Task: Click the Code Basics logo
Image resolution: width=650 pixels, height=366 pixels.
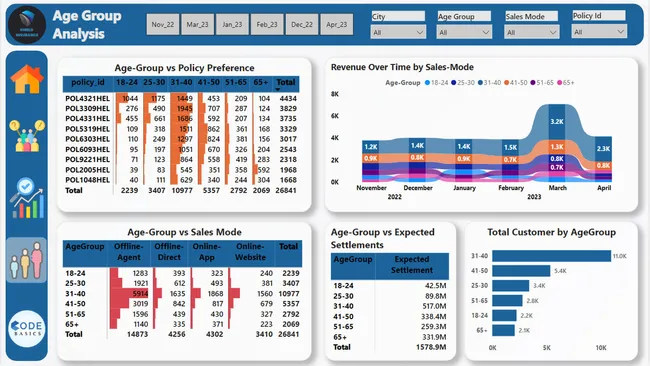Action: point(27,328)
